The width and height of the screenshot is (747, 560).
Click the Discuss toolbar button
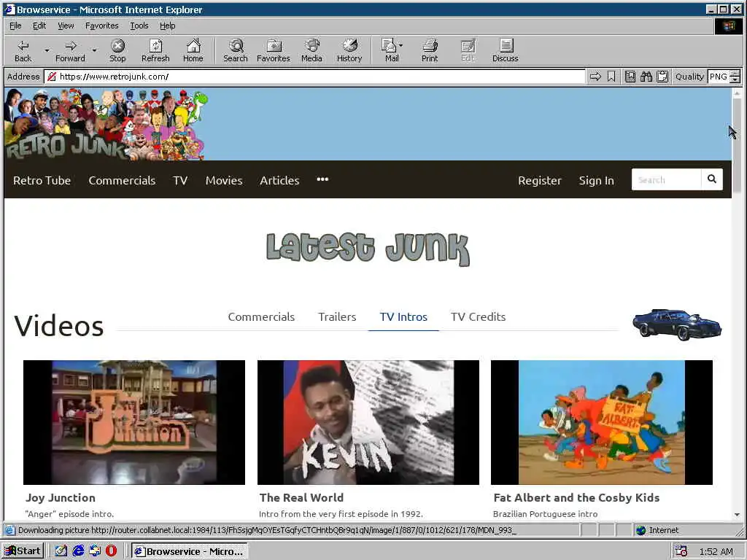click(x=505, y=50)
